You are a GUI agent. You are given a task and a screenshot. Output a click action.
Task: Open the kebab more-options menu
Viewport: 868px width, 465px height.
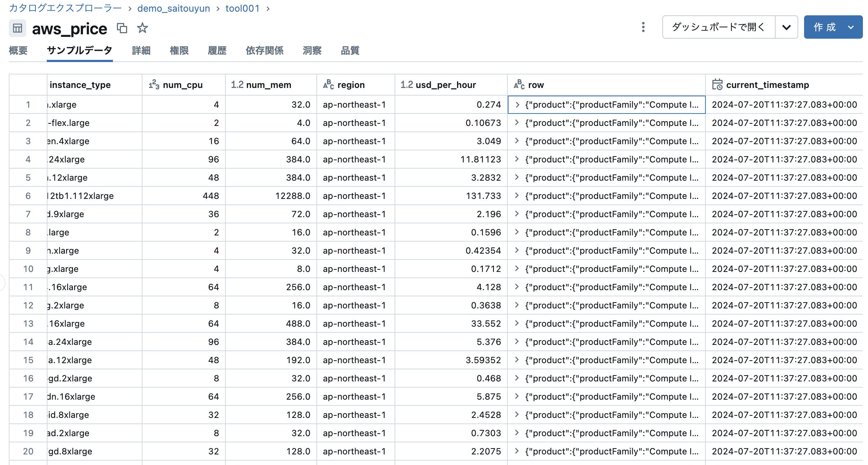[x=643, y=27]
